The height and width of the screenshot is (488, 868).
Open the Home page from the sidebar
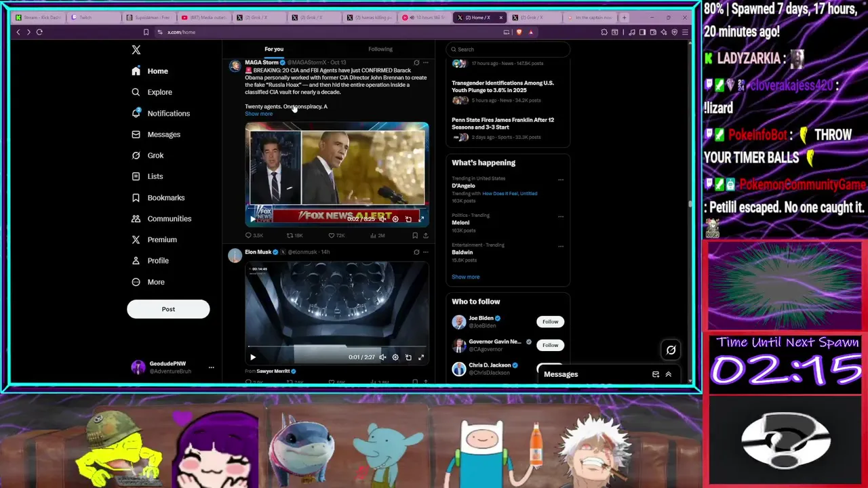[x=150, y=71]
